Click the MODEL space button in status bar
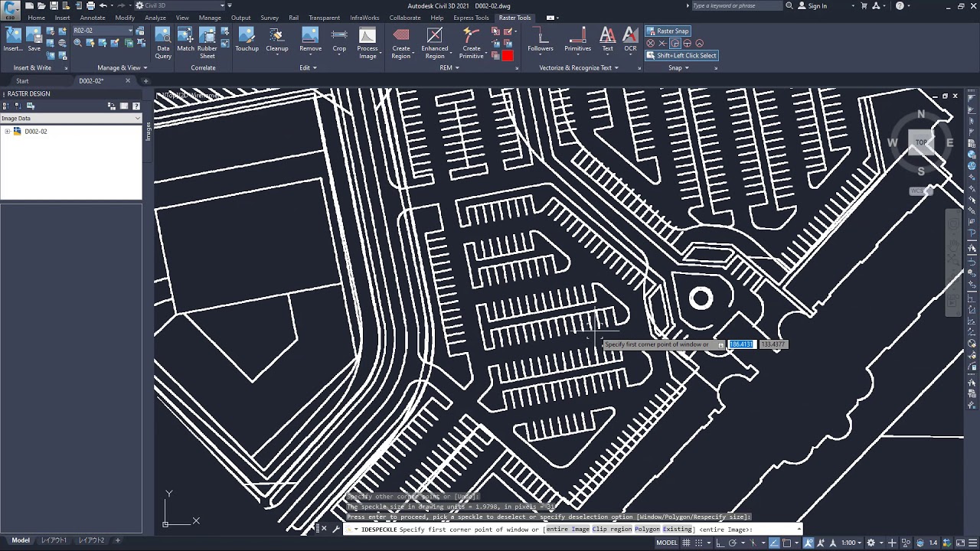This screenshot has width=980, height=551. pos(667,543)
